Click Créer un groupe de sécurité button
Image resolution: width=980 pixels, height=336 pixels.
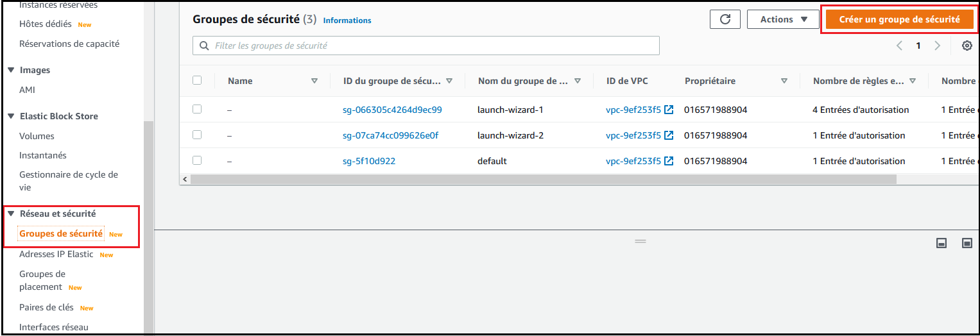click(899, 19)
